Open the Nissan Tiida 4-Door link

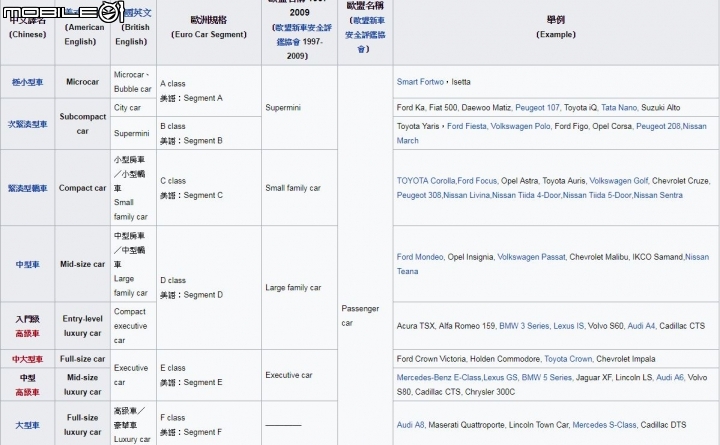pos(526,195)
